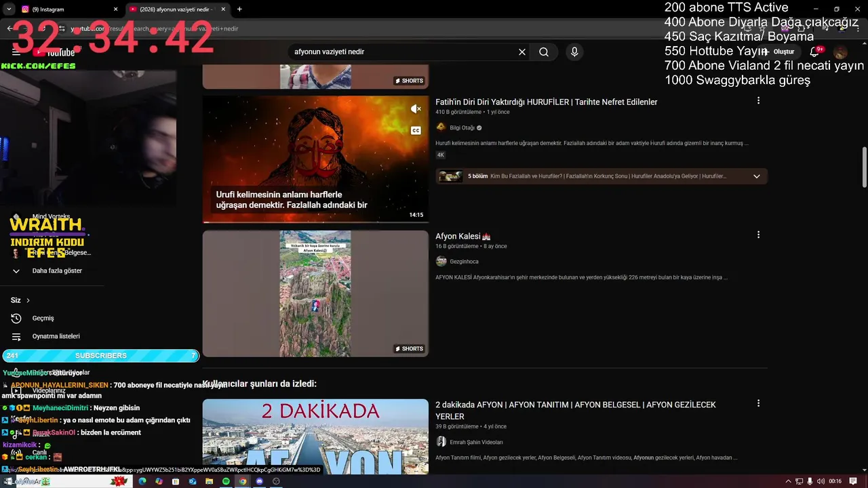
Task: Open more options for HURUFİLER video
Action: [x=758, y=100]
